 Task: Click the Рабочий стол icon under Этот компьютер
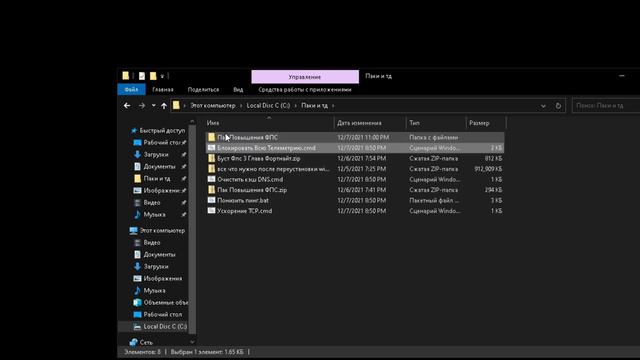[138, 314]
